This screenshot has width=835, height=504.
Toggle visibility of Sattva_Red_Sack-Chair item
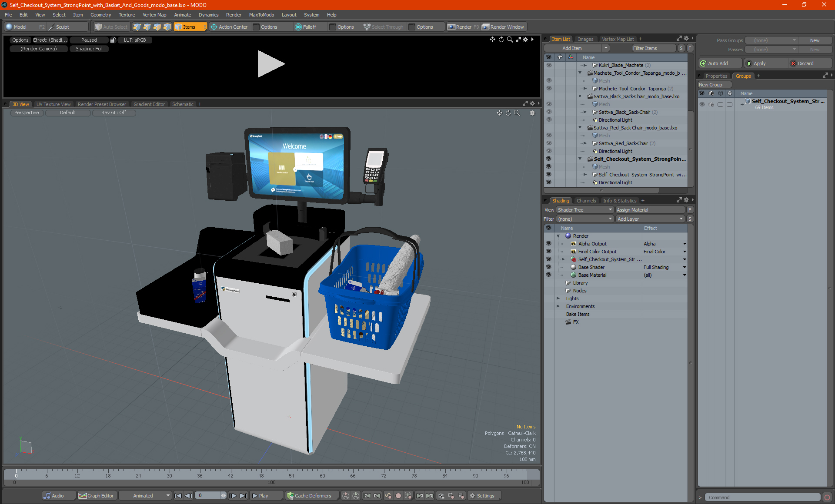coord(548,143)
